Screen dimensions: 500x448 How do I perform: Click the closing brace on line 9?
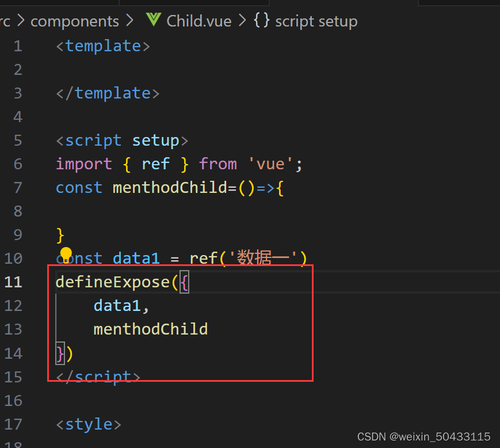(x=60, y=236)
